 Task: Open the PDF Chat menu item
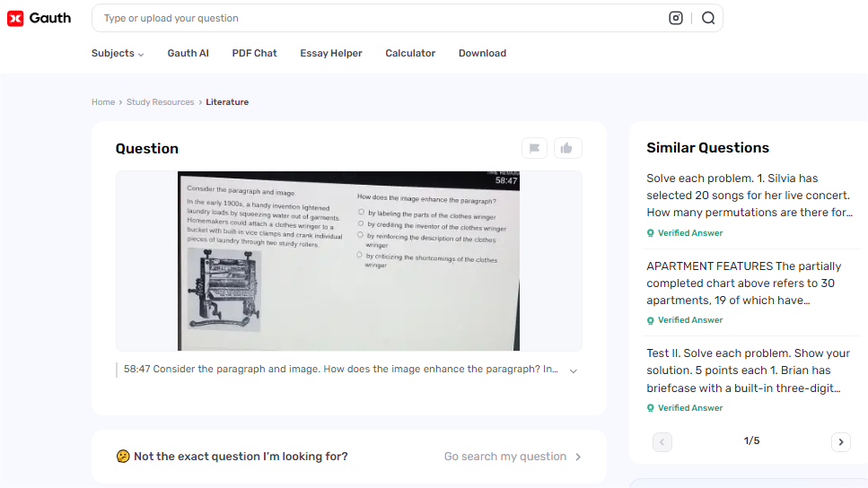click(x=254, y=53)
